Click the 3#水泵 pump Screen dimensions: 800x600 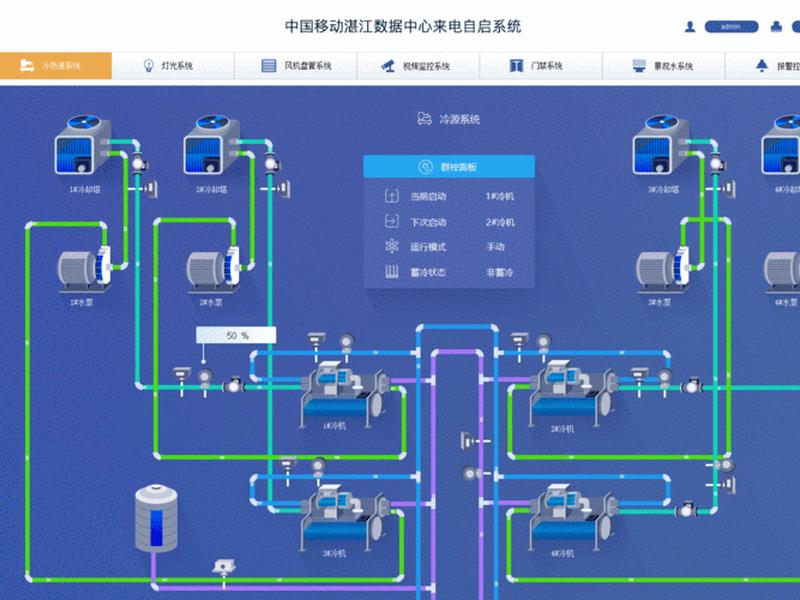[663, 269]
